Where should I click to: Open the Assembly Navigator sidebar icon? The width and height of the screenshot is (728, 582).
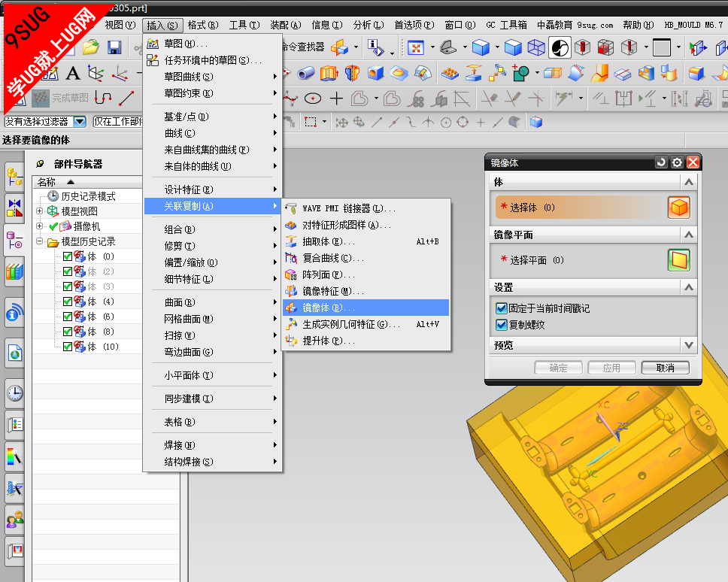[x=14, y=177]
